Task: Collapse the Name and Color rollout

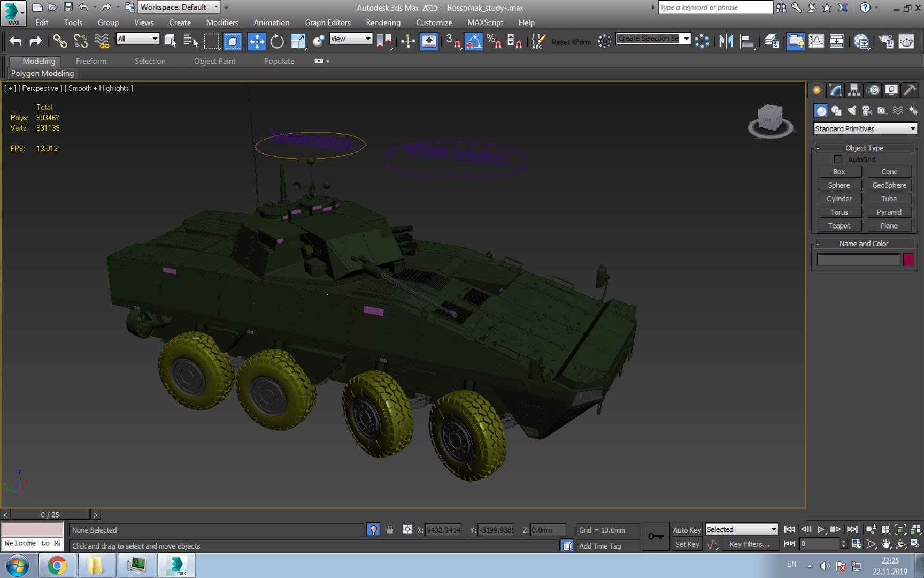Action: click(x=864, y=244)
